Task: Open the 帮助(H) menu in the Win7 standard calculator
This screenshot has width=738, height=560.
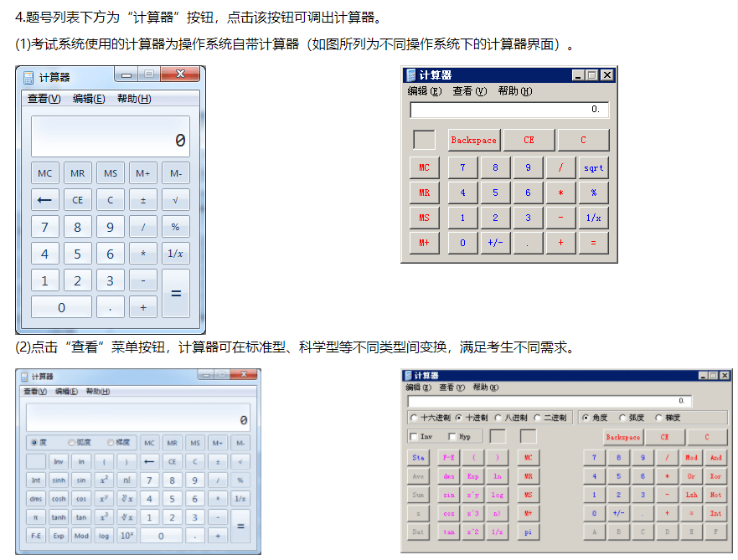Action: click(x=134, y=99)
